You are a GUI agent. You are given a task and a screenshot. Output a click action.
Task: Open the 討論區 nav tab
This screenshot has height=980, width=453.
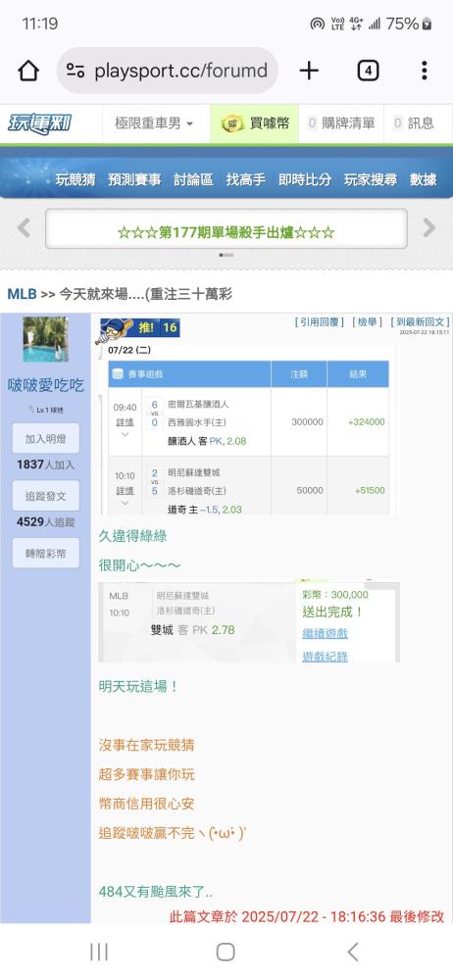[193, 180]
